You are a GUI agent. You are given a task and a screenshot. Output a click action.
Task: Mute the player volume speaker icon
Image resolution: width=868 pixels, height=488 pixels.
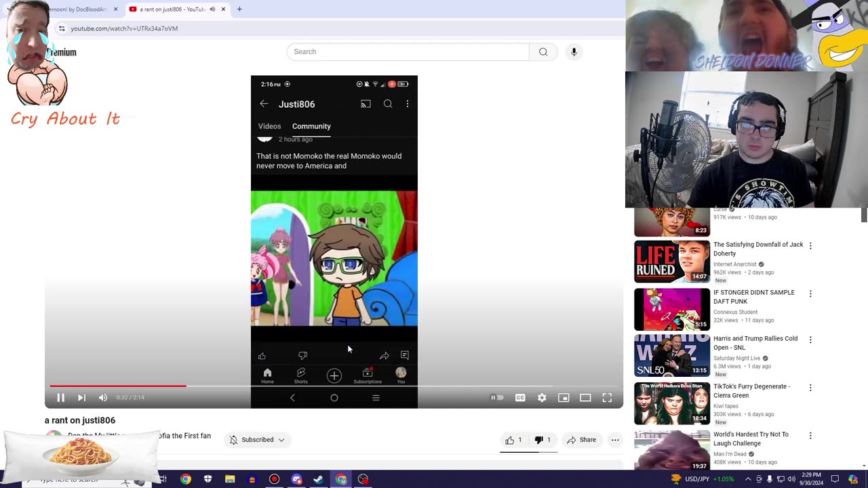coord(103,398)
